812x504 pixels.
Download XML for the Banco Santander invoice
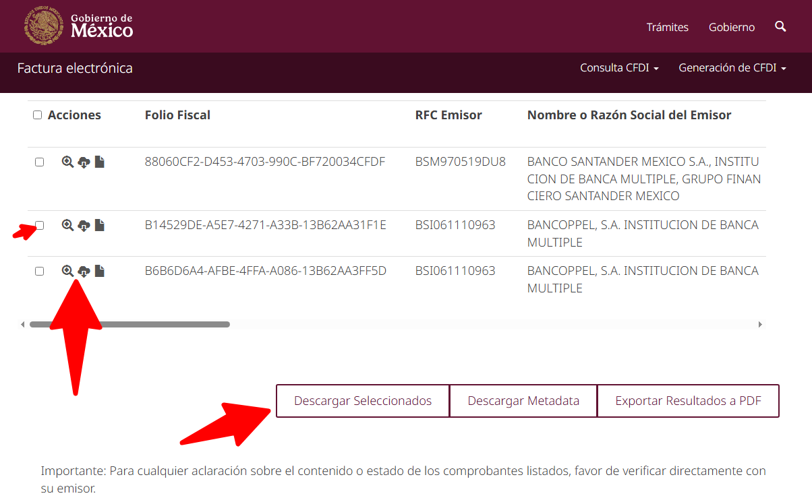tap(84, 162)
